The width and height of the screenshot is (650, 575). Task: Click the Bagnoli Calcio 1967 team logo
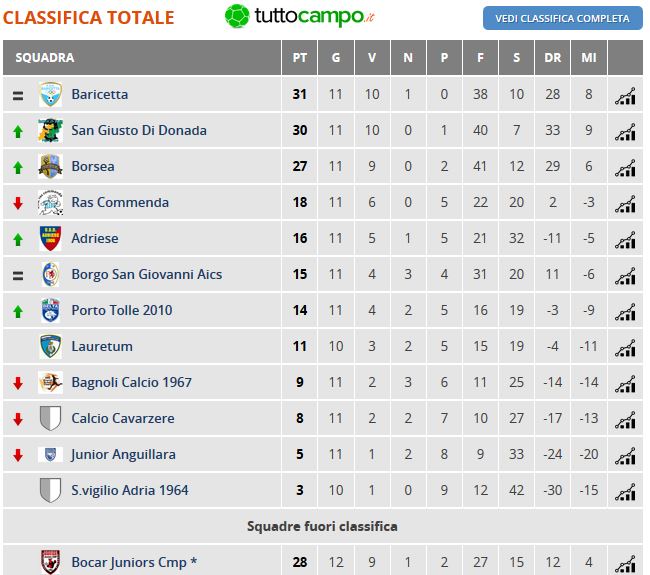(x=50, y=382)
